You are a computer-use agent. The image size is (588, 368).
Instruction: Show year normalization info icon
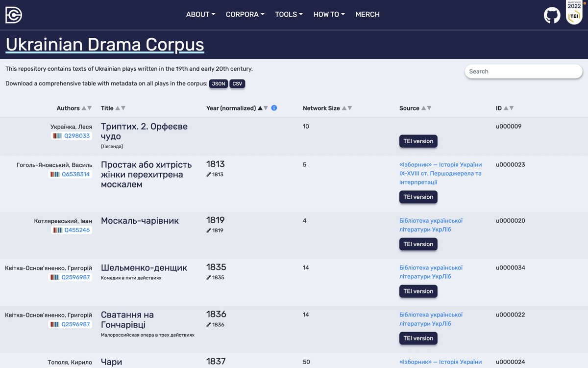pyautogui.click(x=274, y=108)
